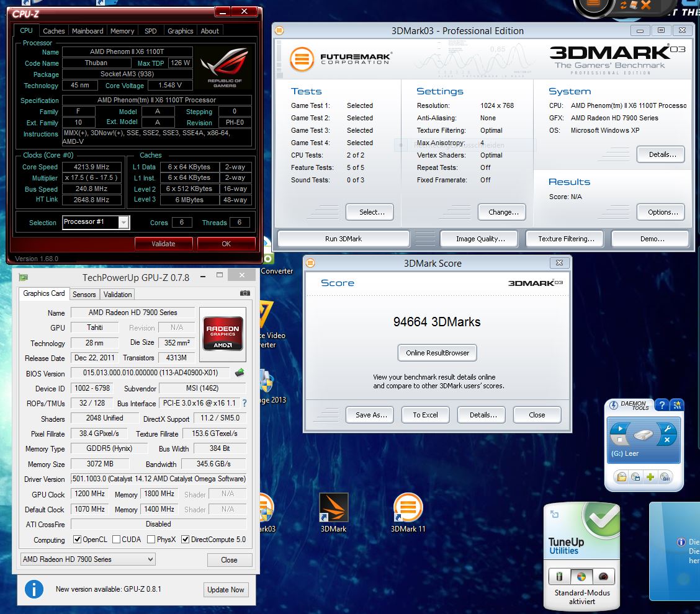Click Online ResultBrowser button
This screenshot has height=614, width=700.
[437, 352]
